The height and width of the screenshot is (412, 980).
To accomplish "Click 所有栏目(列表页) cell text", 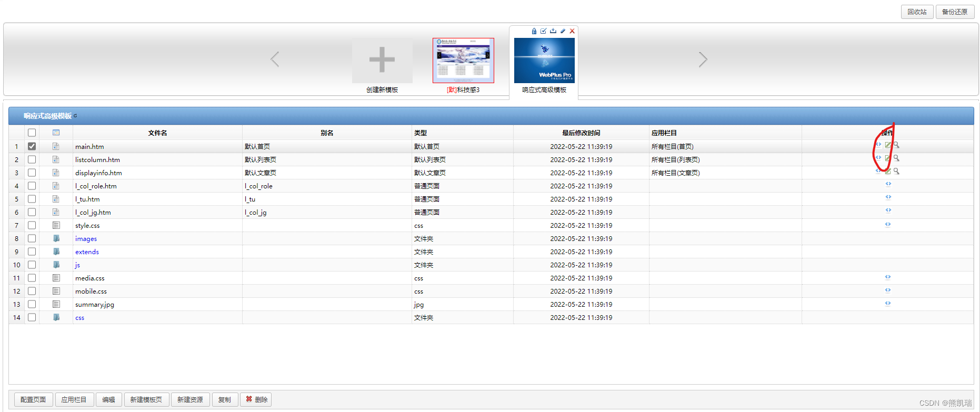I will point(675,159).
